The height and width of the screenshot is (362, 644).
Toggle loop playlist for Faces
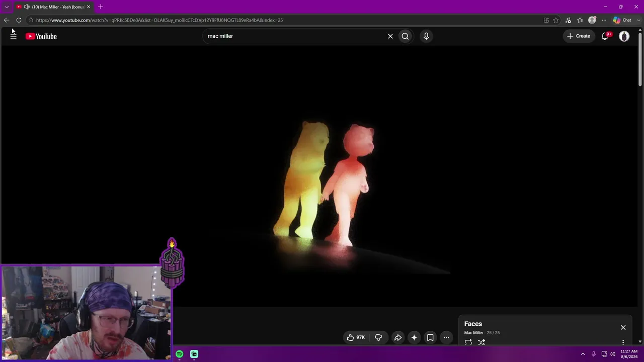pos(468,342)
